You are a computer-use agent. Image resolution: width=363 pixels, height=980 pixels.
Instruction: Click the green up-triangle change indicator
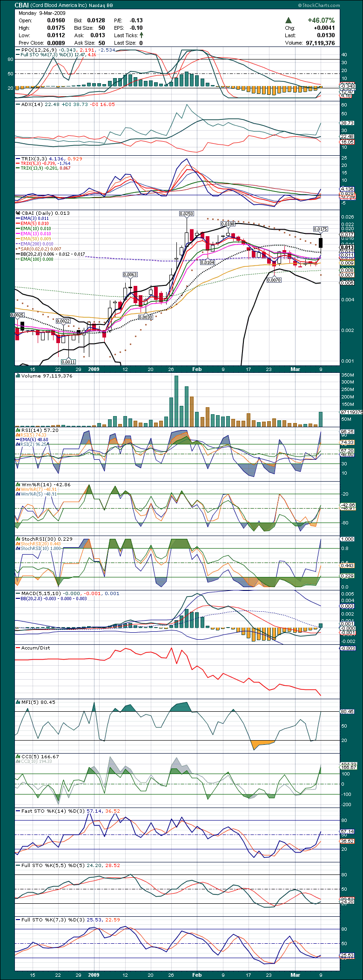click(289, 20)
